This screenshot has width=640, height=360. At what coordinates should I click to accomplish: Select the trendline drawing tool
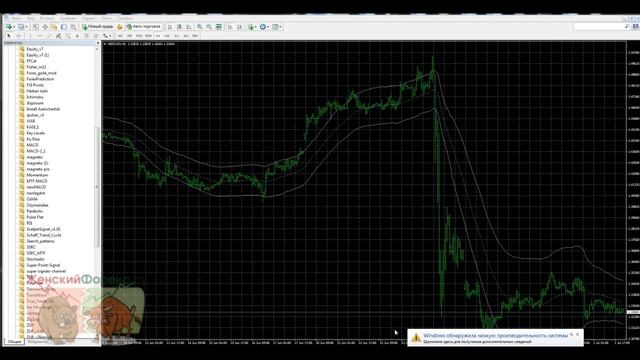tap(49, 36)
